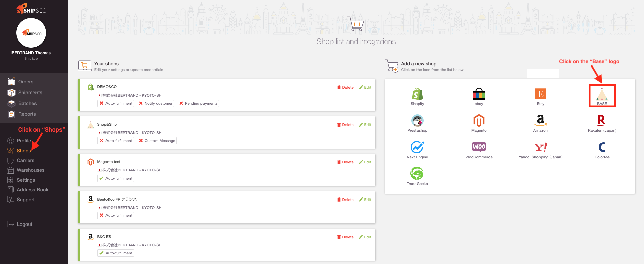Delete the DEMO&CO shop
The image size is (644, 264).
[x=345, y=87]
